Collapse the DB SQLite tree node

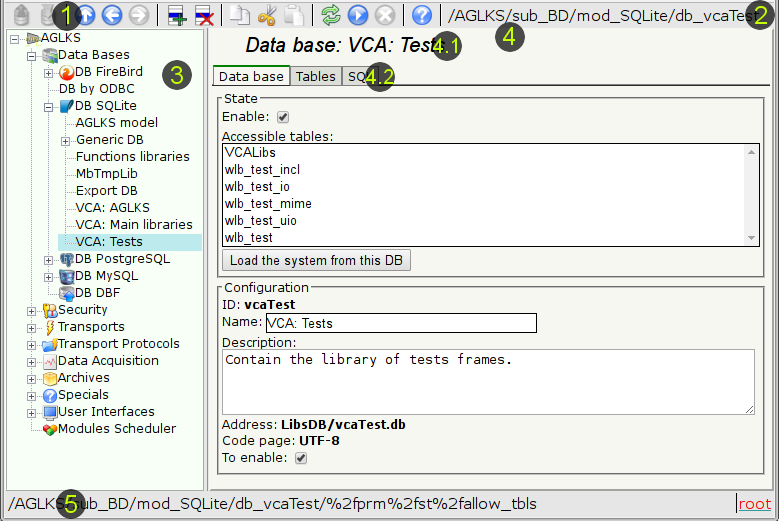click(49, 106)
